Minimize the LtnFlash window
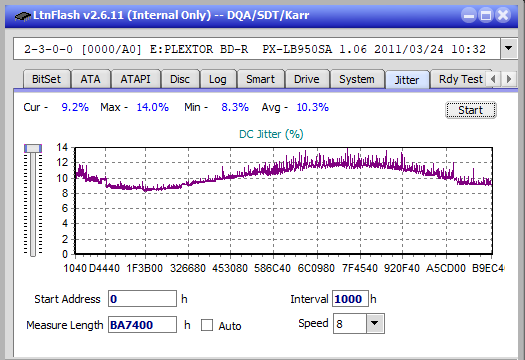Screen dimensions: 525x360 (x=469, y=15)
